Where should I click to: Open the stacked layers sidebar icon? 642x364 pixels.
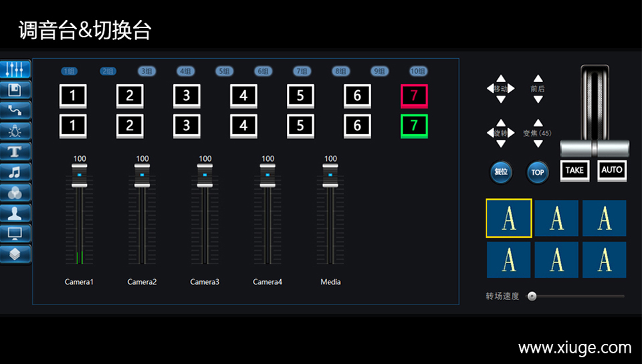pos(15,254)
